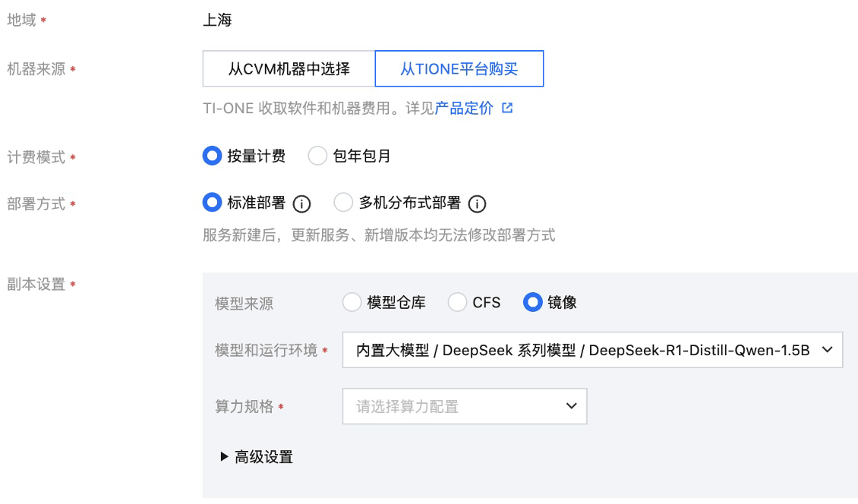The image size is (858, 504).
Task: Choose 多机分布式部署 deployment mode
Action: point(343,203)
